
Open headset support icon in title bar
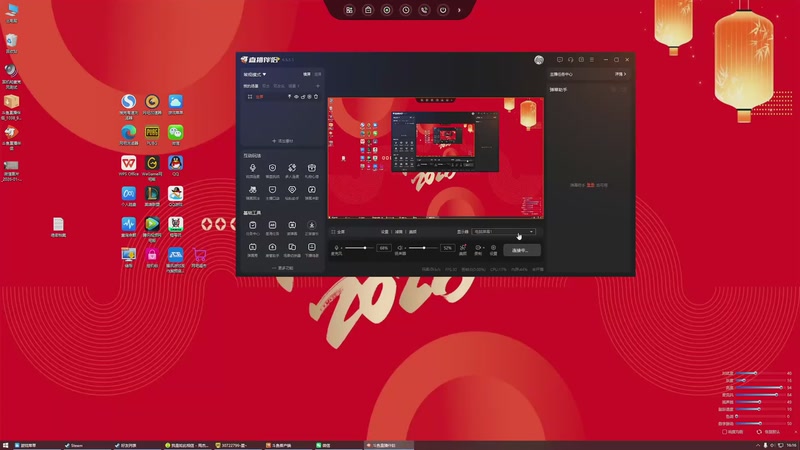pyautogui.click(x=570, y=60)
